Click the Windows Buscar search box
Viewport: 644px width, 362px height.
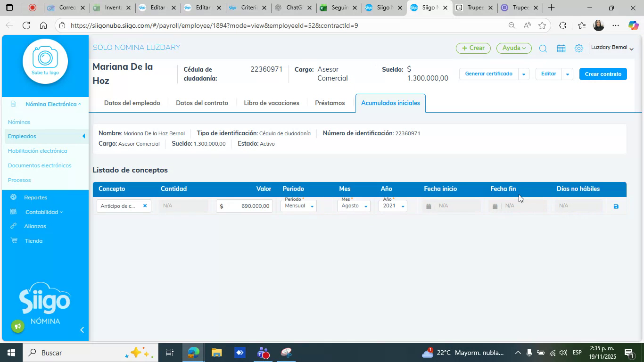coord(90,353)
